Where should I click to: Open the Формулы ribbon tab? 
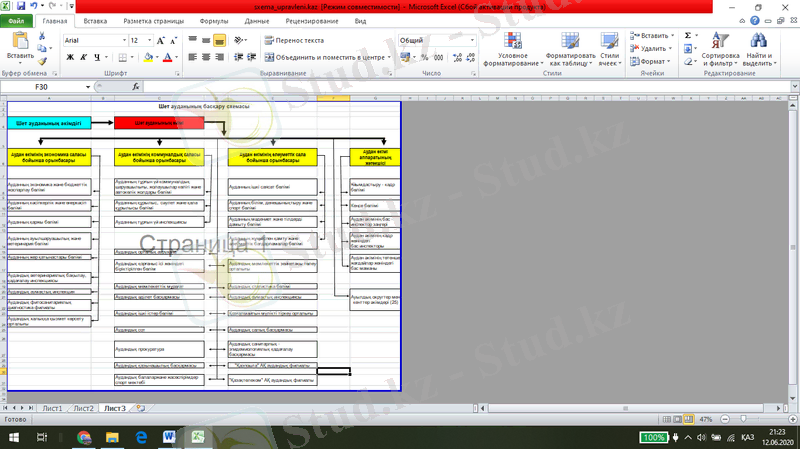(213, 20)
